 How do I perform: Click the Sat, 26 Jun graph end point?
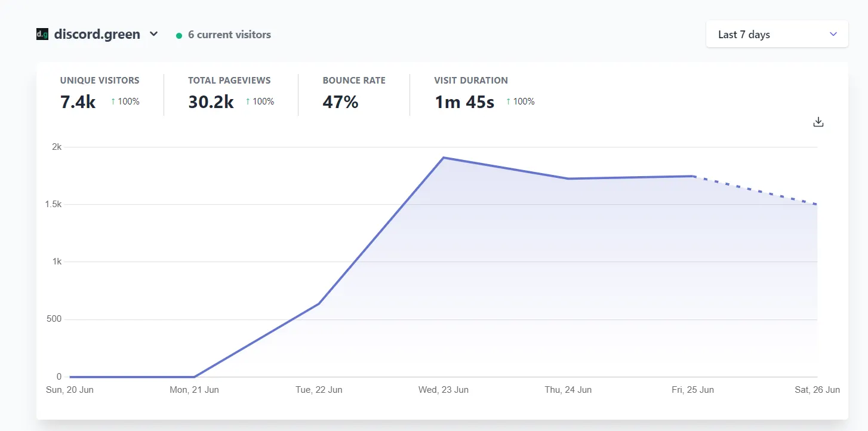tap(817, 204)
